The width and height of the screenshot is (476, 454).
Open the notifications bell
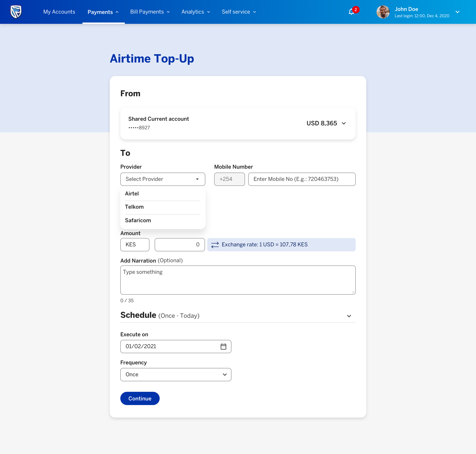tap(351, 12)
